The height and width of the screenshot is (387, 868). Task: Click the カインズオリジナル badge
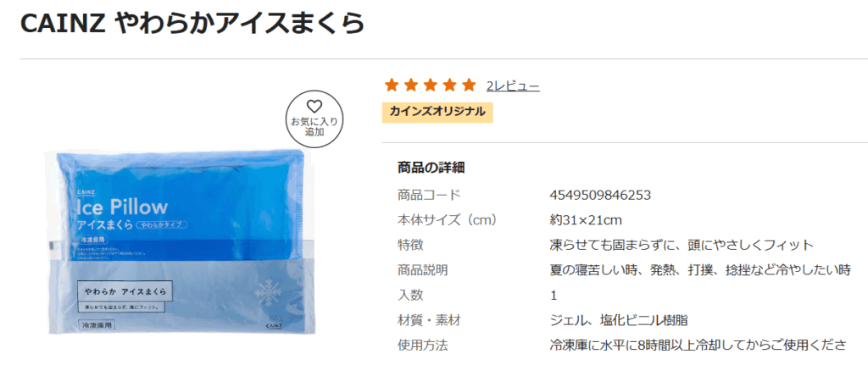coord(437,112)
